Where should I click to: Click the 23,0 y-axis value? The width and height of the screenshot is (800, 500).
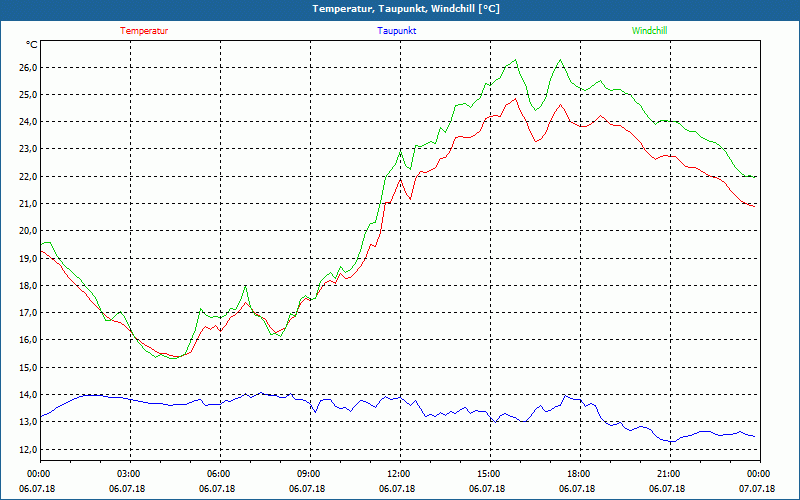[28, 149]
